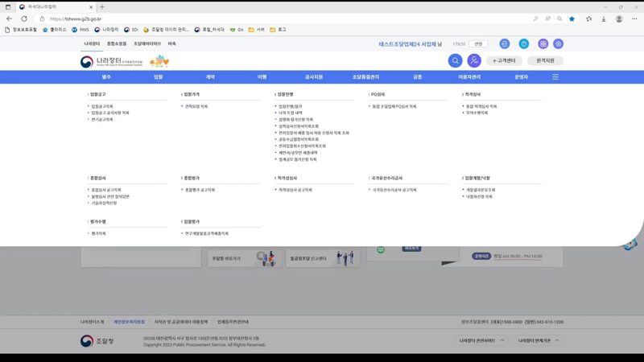Click the chatbot mascot icon at right edge
This screenshot has width=644, height=362.
click(630, 245)
